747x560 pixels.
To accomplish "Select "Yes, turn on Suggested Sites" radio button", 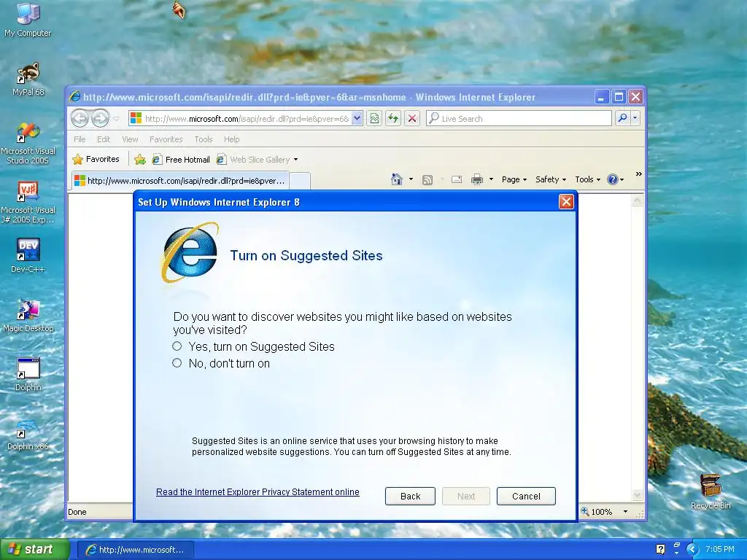I will [177, 346].
